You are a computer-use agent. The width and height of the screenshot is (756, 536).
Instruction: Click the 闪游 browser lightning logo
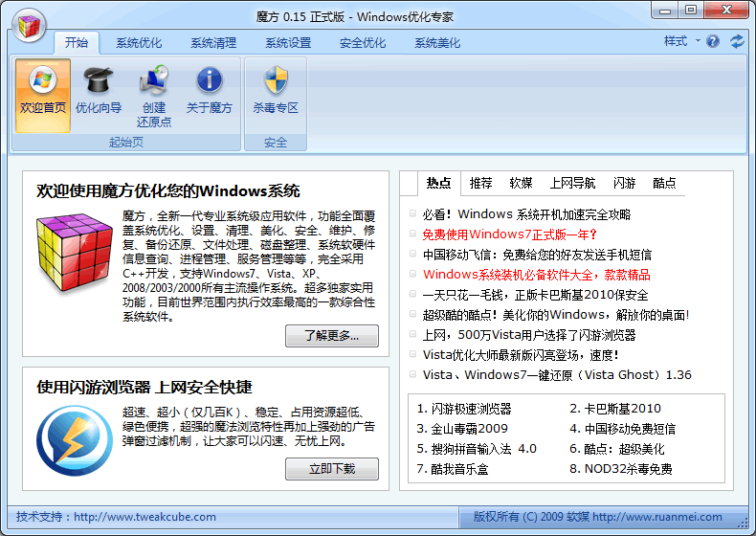pyautogui.click(x=75, y=440)
